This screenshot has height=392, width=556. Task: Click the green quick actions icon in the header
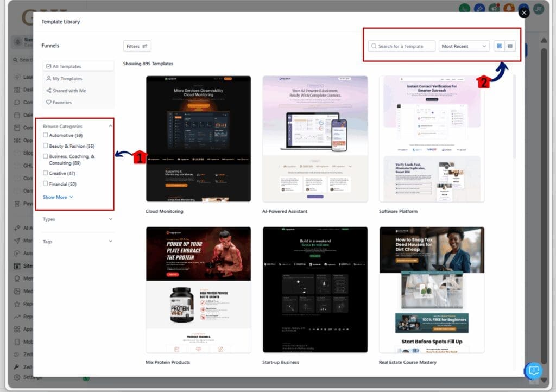[x=465, y=8]
